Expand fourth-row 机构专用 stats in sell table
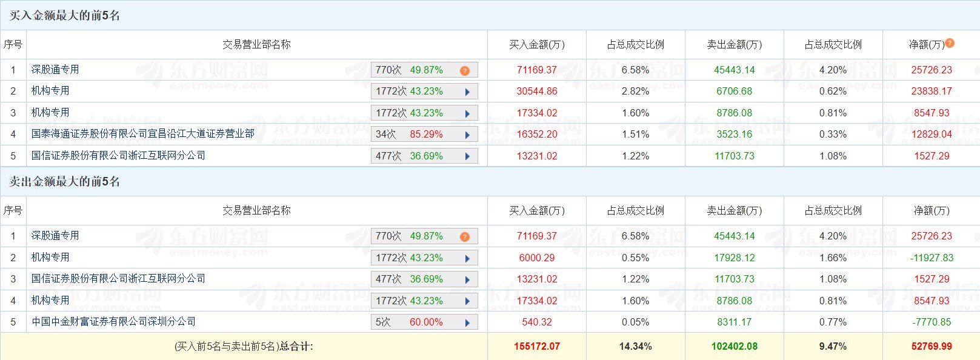This screenshot has width=980, height=360. (x=467, y=302)
